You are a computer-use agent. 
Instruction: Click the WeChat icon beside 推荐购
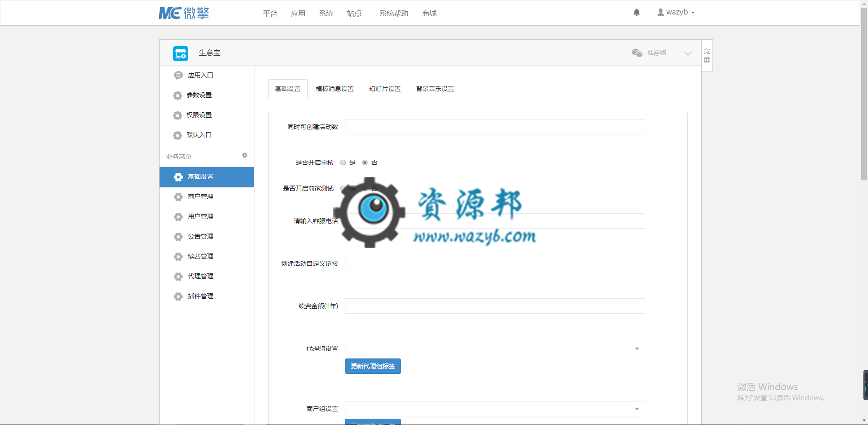point(637,53)
